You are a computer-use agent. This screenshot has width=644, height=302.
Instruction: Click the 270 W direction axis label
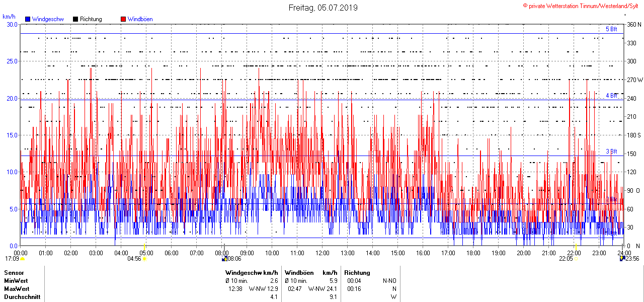point(634,80)
